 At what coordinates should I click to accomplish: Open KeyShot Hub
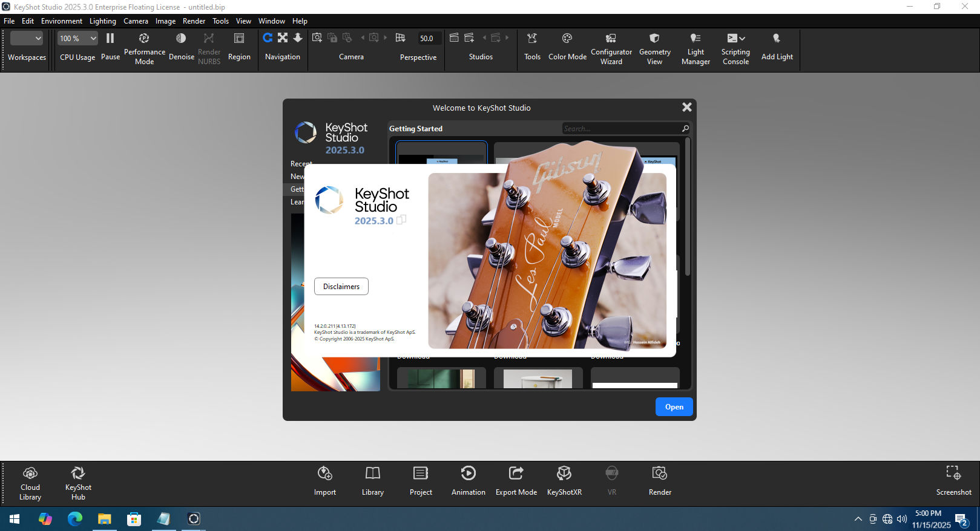pos(78,484)
